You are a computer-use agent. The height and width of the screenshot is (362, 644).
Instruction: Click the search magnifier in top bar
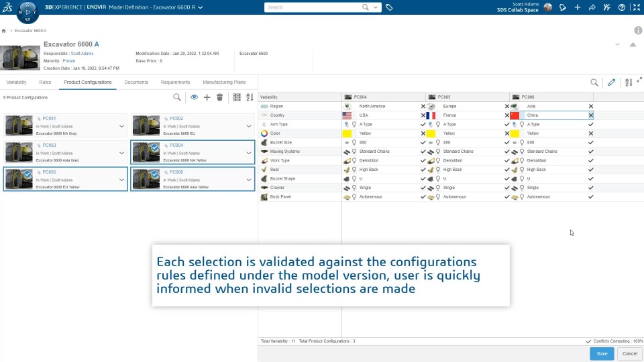pyautogui.click(x=365, y=7)
